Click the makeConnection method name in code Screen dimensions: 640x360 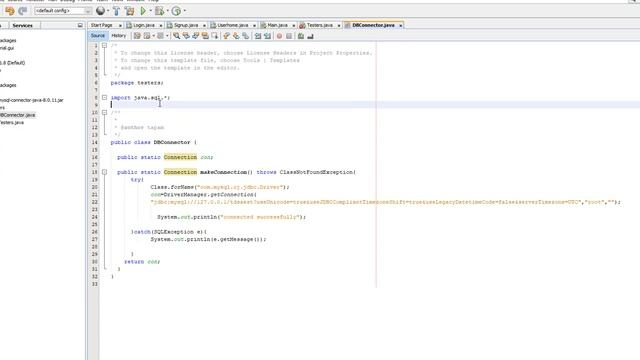coord(223,172)
